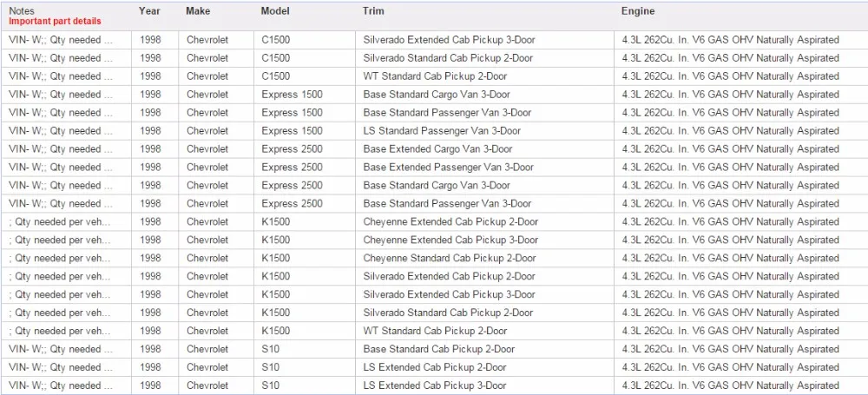The height and width of the screenshot is (395, 868).
Task: Click model 'S10' in Base Standard Cab row
Action: point(271,350)
